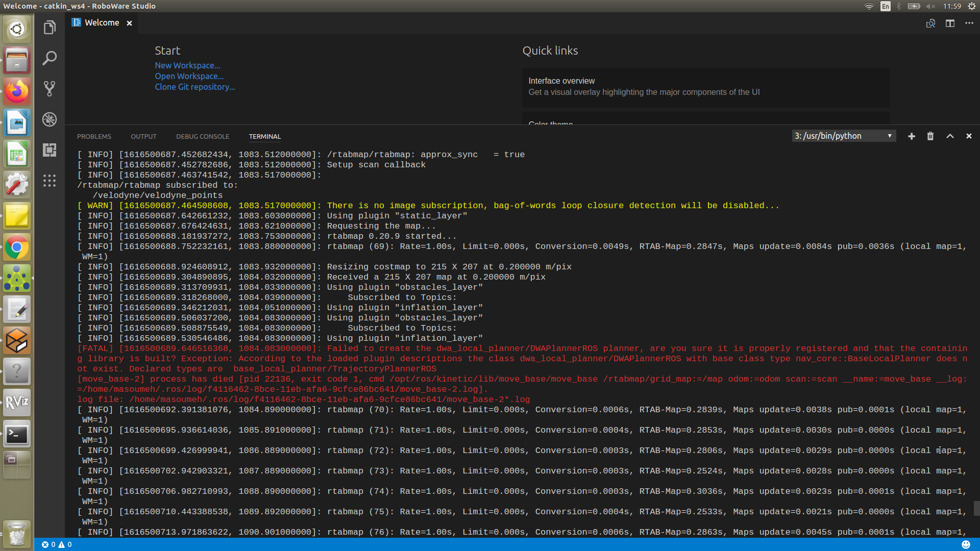Open the Search panel icon
Screen dimensions: 980x551
(50, 58)
